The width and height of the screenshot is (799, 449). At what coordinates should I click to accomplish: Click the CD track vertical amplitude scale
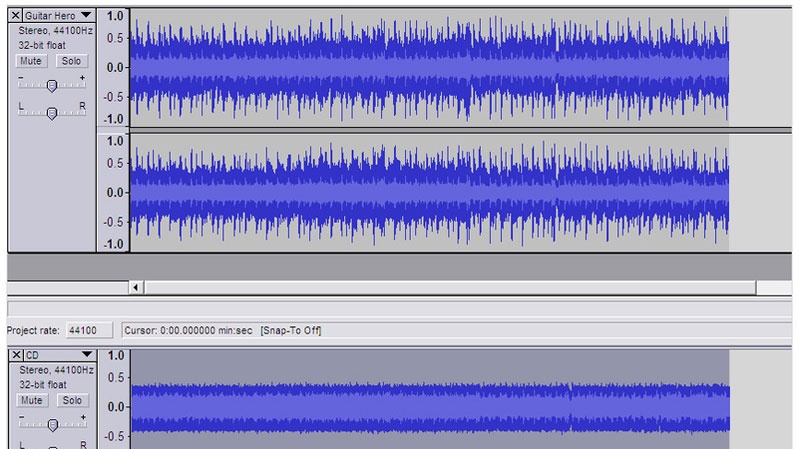pyautogui.click(x=114, y=400)
